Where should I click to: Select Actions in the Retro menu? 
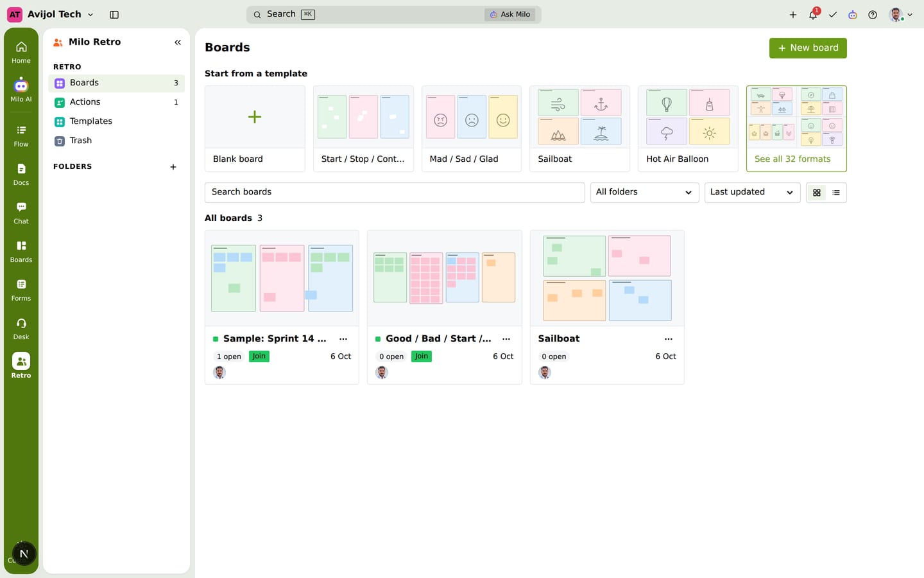116,102
